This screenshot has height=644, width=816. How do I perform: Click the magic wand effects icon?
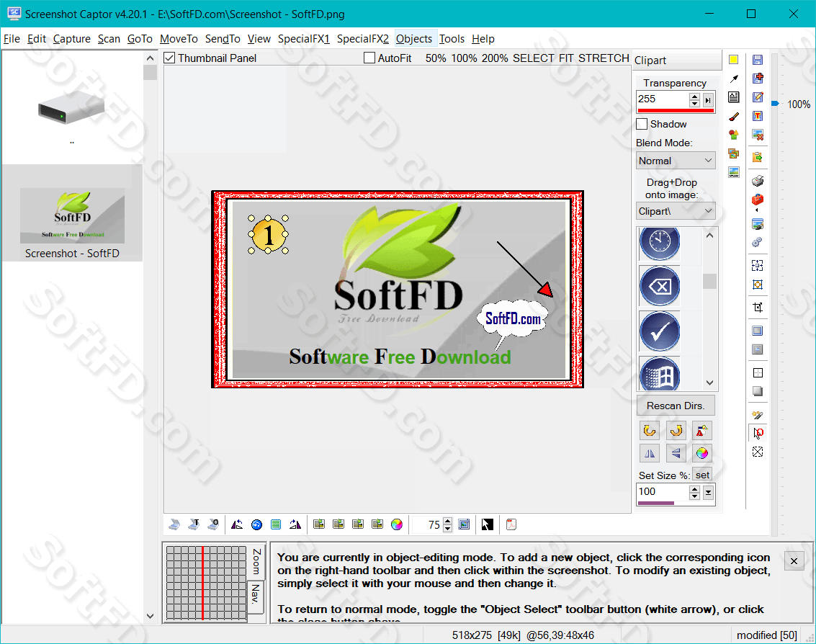point(758,415)
